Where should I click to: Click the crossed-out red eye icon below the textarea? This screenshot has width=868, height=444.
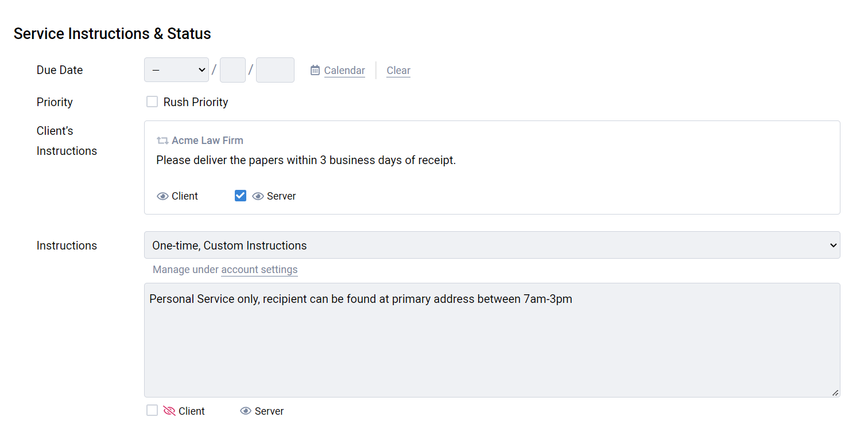click(169, 411)
